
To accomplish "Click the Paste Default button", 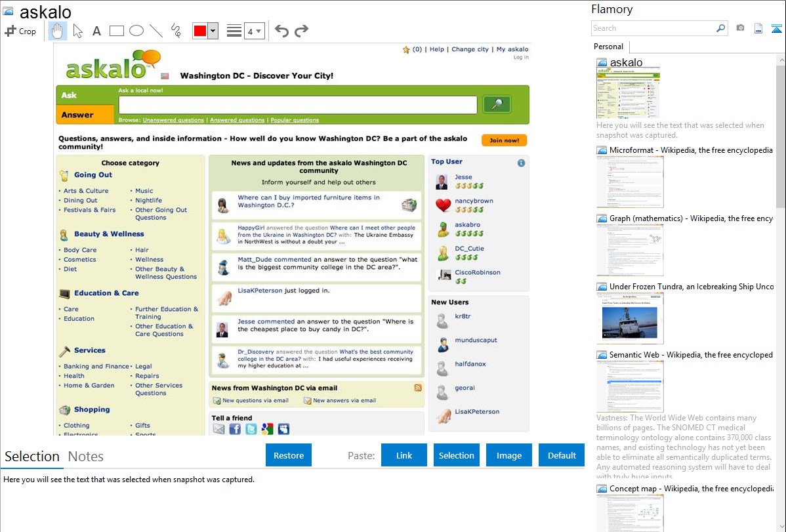I will coord(562,455).
